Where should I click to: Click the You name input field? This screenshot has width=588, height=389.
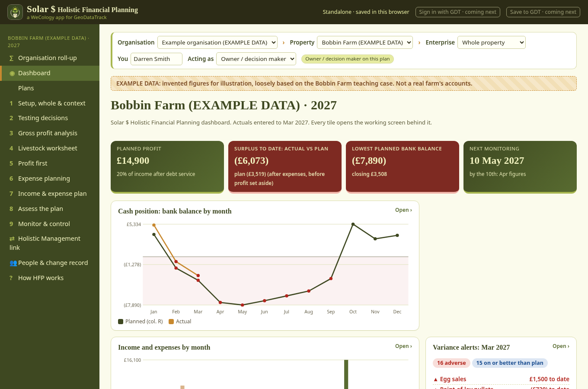click(157, 59)
